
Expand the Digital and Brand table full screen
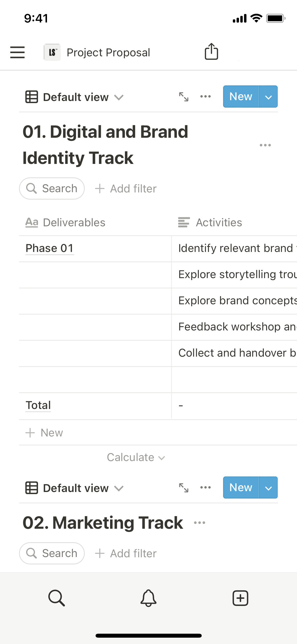tap(184, 97)
